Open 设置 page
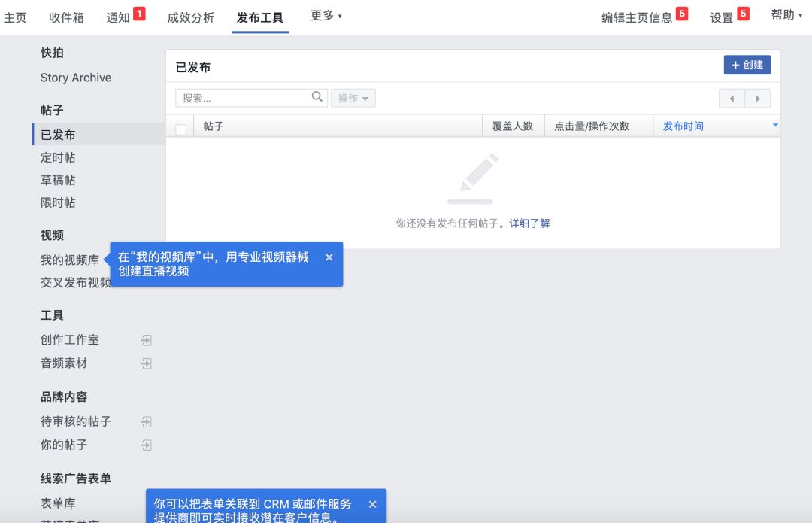812x523 pixels. point(721,17)
